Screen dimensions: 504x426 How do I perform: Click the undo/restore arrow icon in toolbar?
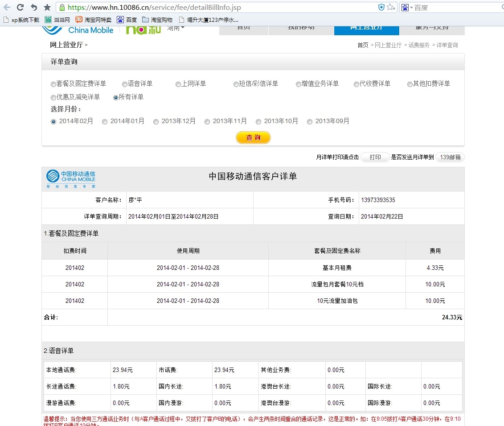[x=34, y=7]
